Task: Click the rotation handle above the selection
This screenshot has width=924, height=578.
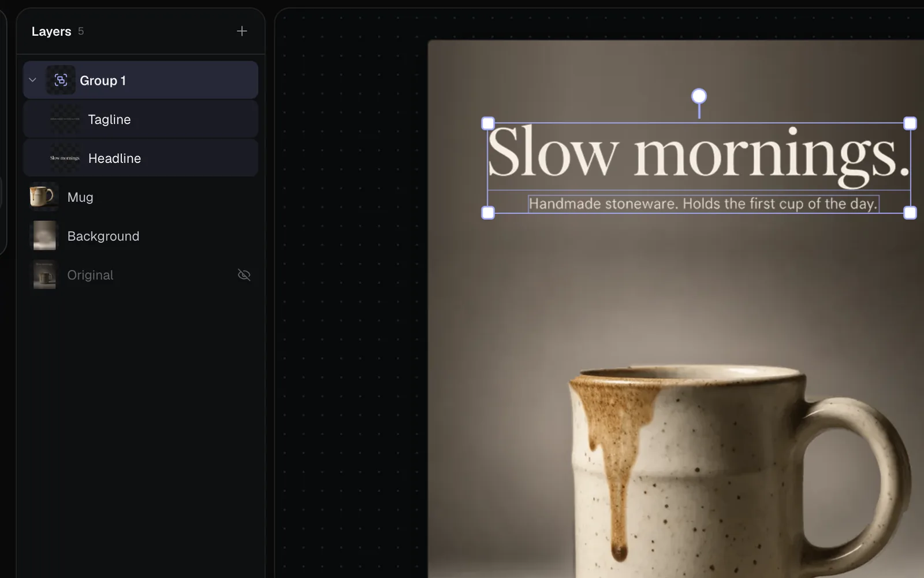Action: (699, 95)
